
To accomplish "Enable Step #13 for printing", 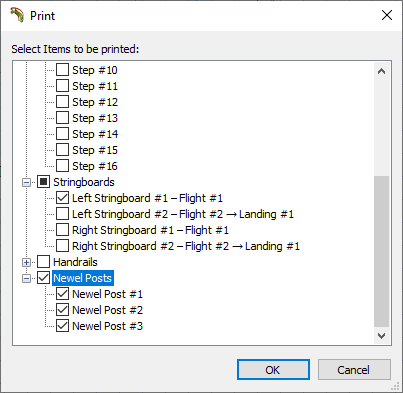I will (x=62, y=118).
